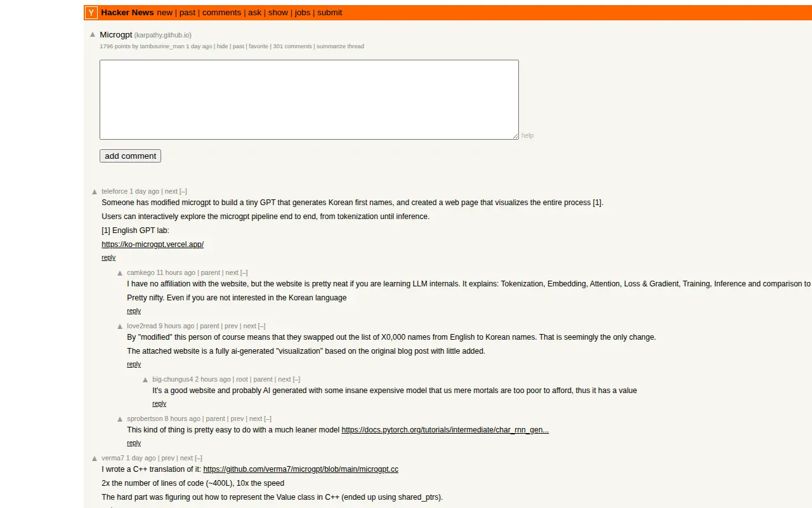View tambourine_man's user profile
The width and height of the screenshot is (812, 508).
pos(162,46)
